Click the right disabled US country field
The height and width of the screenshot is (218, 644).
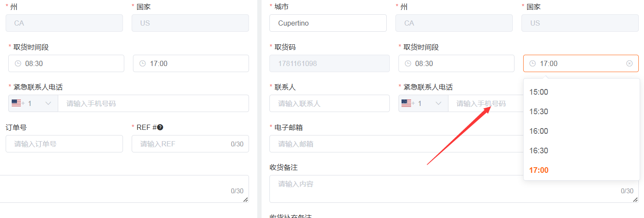pos(580,23)
